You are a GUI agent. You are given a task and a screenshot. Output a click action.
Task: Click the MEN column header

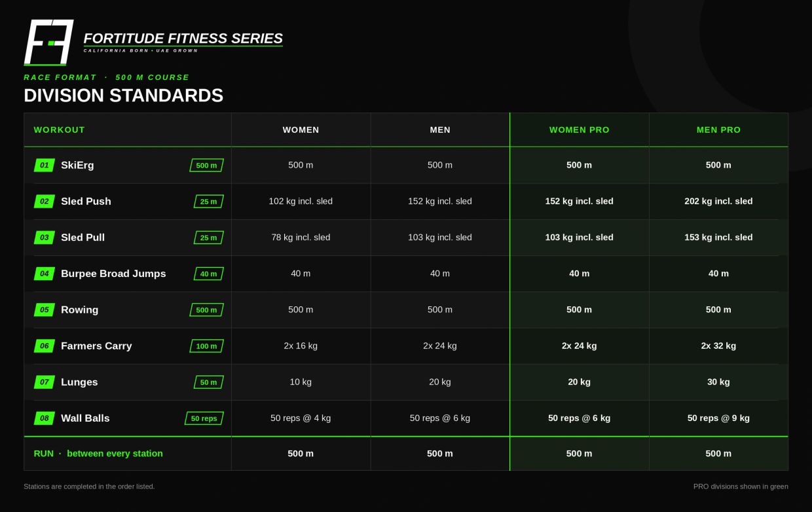pyautogui.click(x=440, y=130)
